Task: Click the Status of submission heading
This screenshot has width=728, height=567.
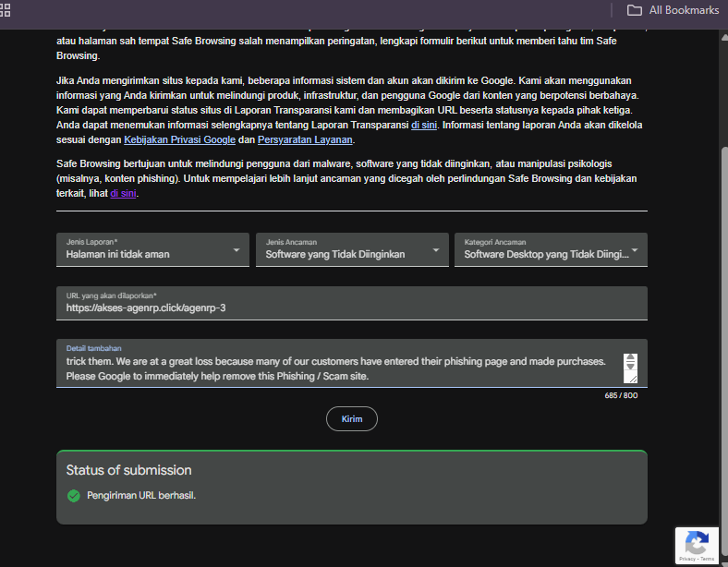Action: (128, 470)
